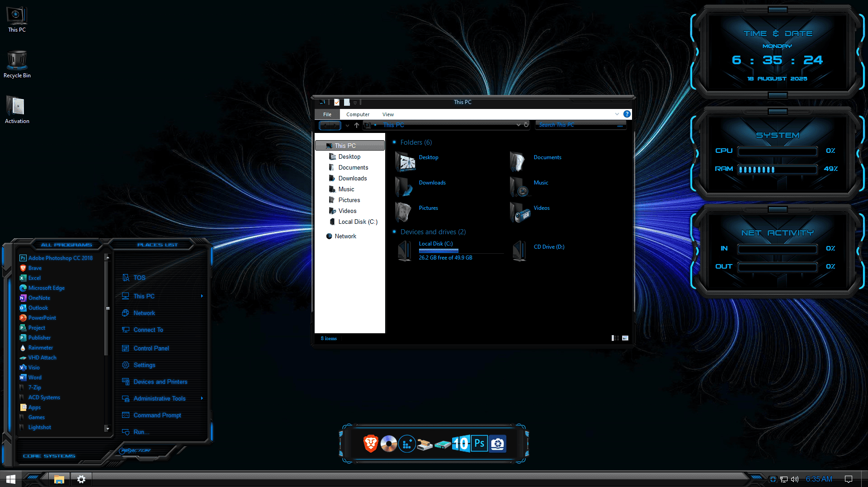Open the teal hard drive dock icon
This screenshot has width=868, height=487.
point(443,445)
